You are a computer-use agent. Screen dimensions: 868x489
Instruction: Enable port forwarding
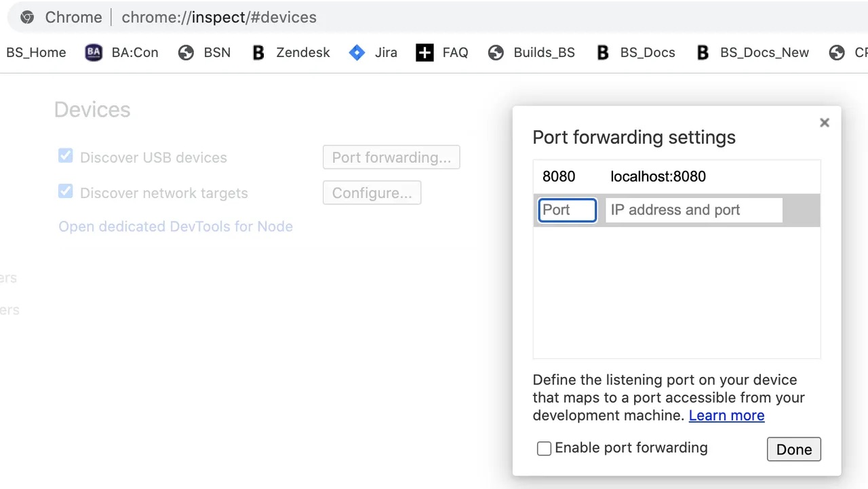click(x=544, y=448)
